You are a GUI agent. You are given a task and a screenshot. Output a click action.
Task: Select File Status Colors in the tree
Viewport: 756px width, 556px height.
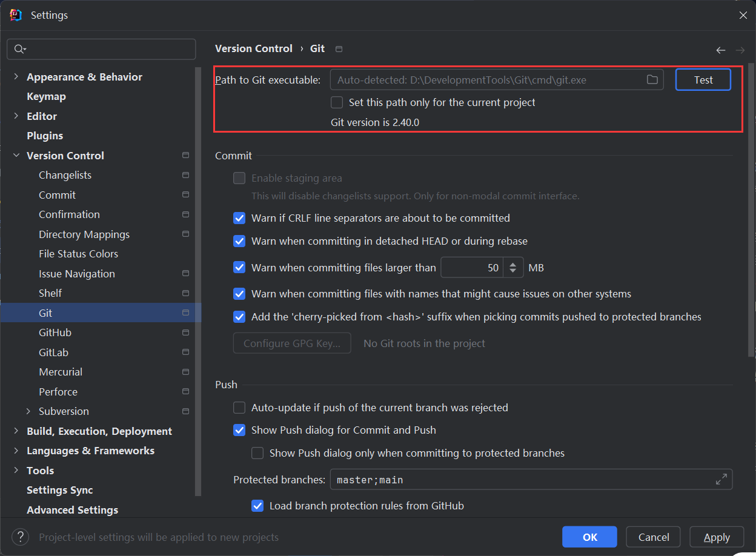tap(79, 254)
